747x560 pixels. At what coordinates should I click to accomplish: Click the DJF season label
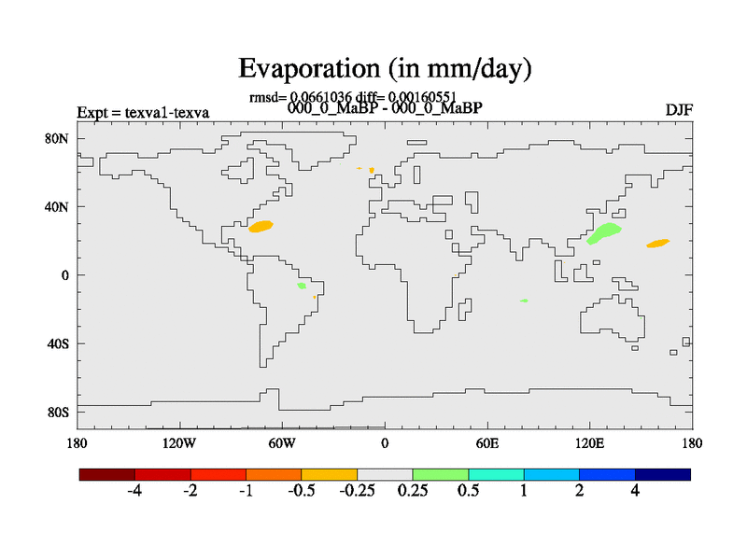[678, 111]
